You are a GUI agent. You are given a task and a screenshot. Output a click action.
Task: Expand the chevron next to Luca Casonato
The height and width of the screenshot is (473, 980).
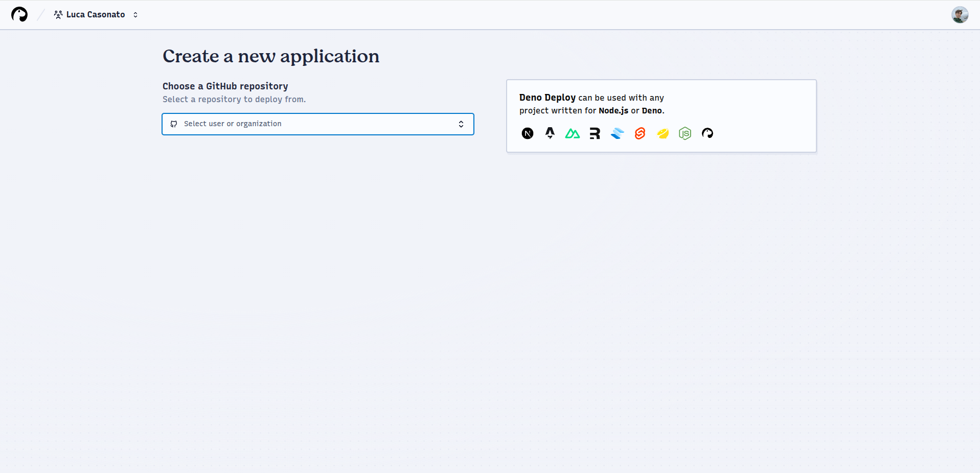[x=135, y=15]
